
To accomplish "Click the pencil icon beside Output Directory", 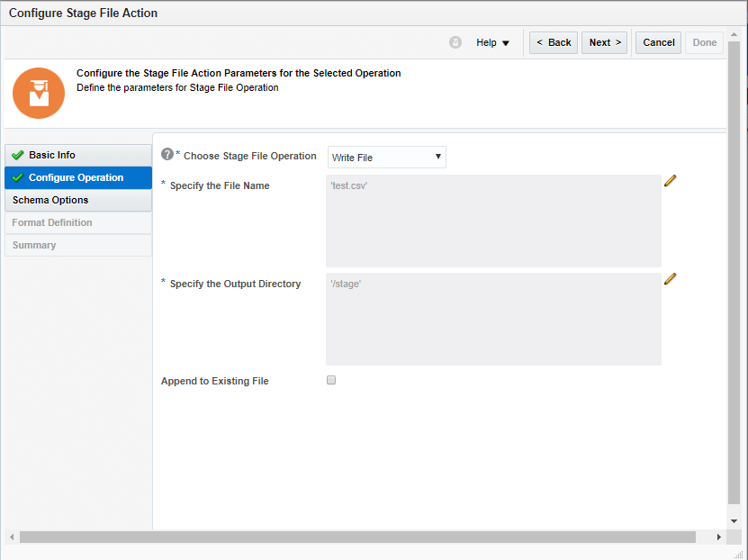I will (670, 279).
